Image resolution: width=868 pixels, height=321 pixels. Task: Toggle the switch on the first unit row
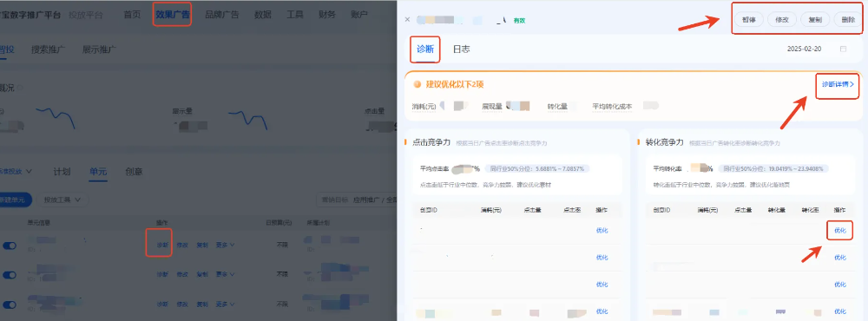point(10,246)
